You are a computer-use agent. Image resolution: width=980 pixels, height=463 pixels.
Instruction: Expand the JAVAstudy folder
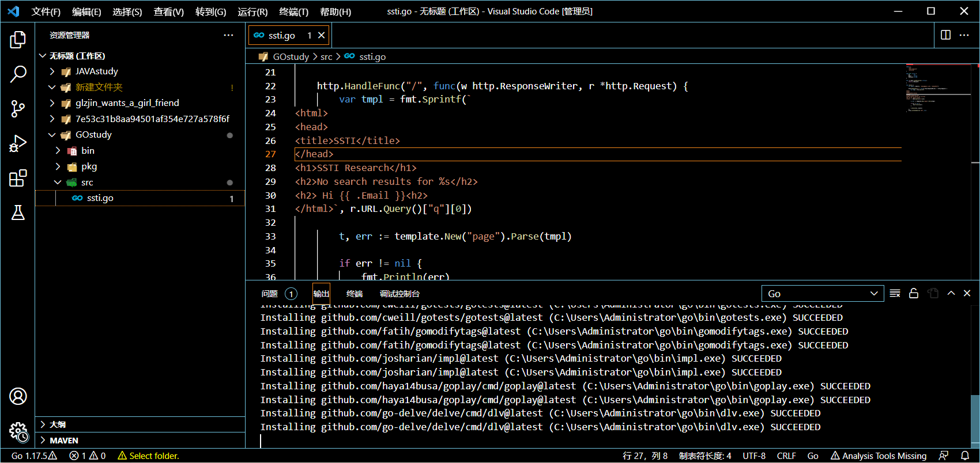point(96,71)
